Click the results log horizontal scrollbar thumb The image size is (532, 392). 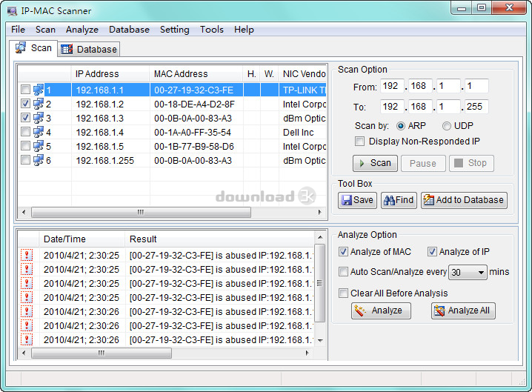101,353
